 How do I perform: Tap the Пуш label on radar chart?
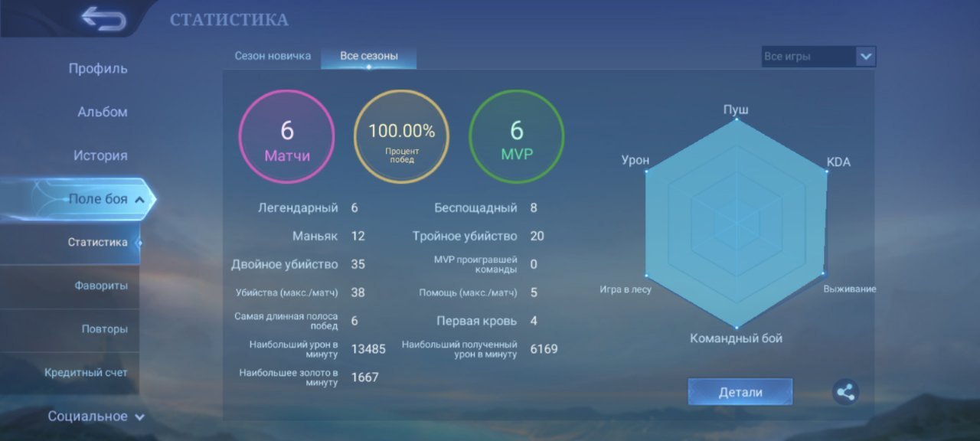tap(736, 109)
